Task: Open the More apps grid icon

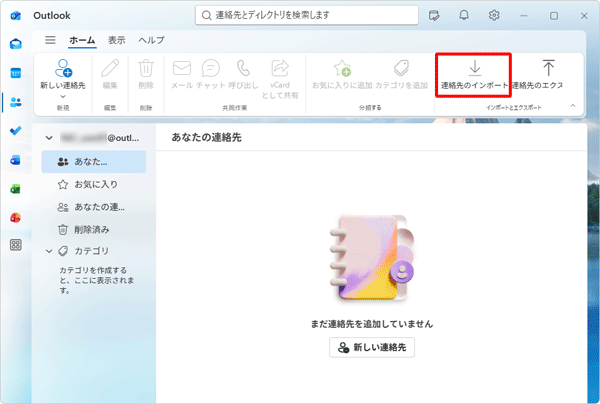Action: tap(16, 245)
